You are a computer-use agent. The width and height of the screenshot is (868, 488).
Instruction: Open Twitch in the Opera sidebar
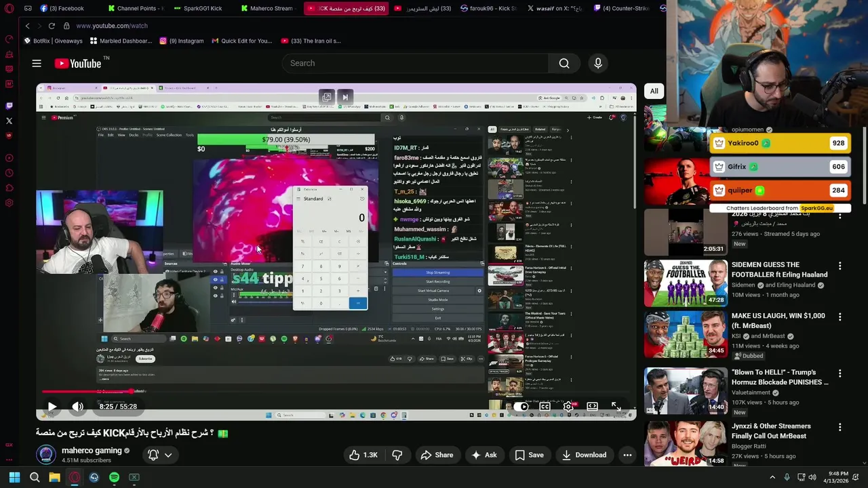coord(9,106)
